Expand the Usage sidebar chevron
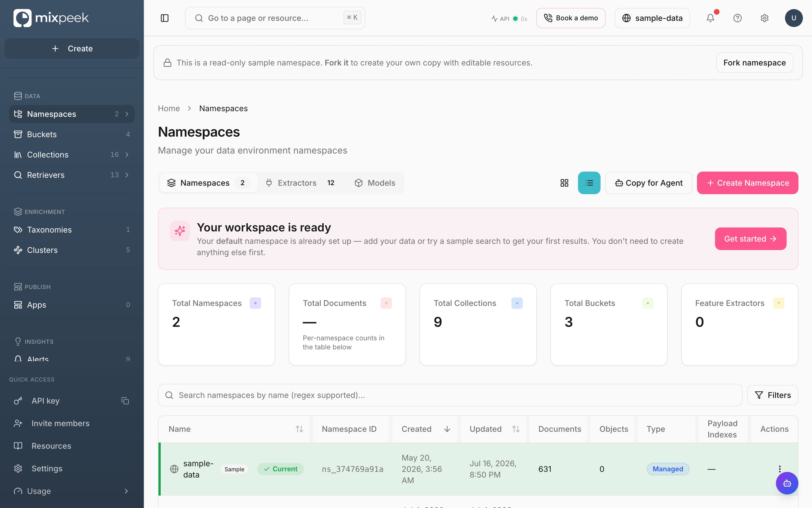Viewport: 812px width, 508px height. tap(126, 491)
